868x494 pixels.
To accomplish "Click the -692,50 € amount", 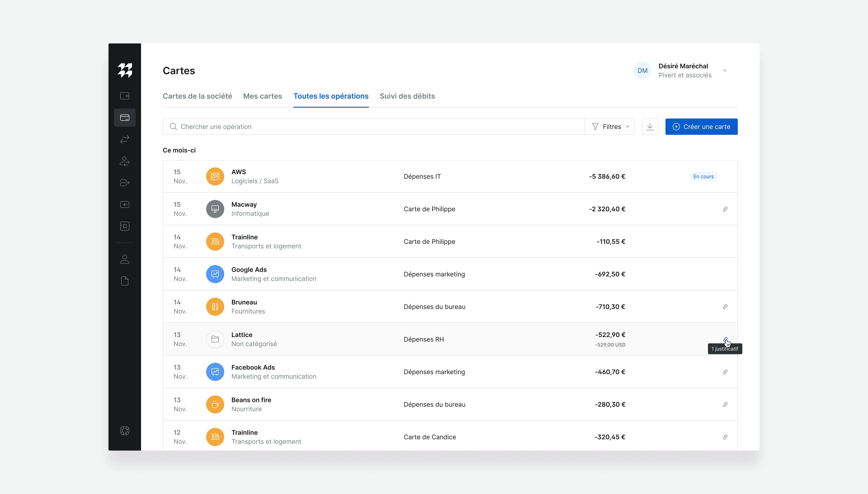I will click(610, 274).
